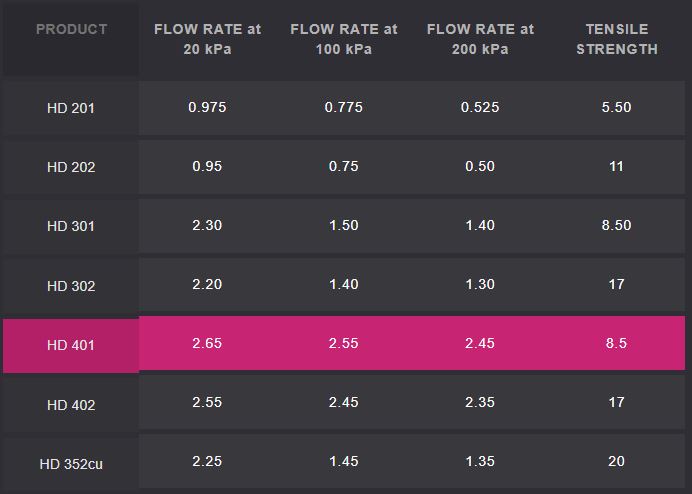Image resolution: width=692 pixels, height=494 pixels.
Task: Click the 0.975 flow rate value
Action: [207, 107]
